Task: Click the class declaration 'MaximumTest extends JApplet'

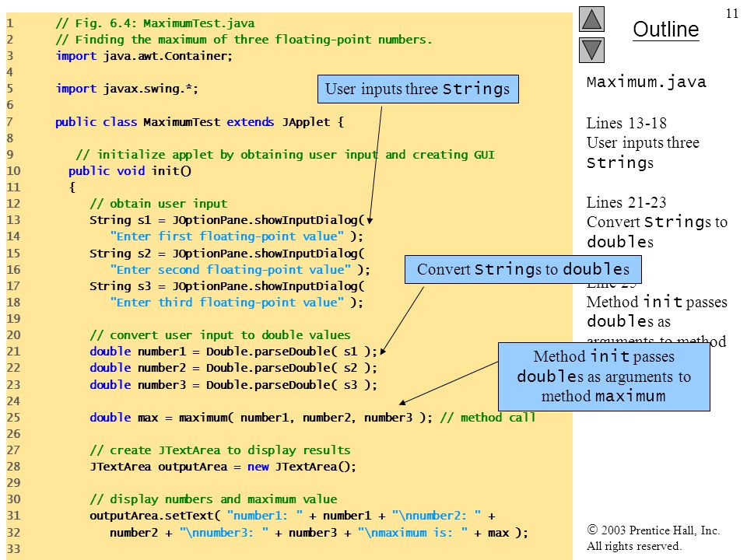Action: tap(199, 122)
